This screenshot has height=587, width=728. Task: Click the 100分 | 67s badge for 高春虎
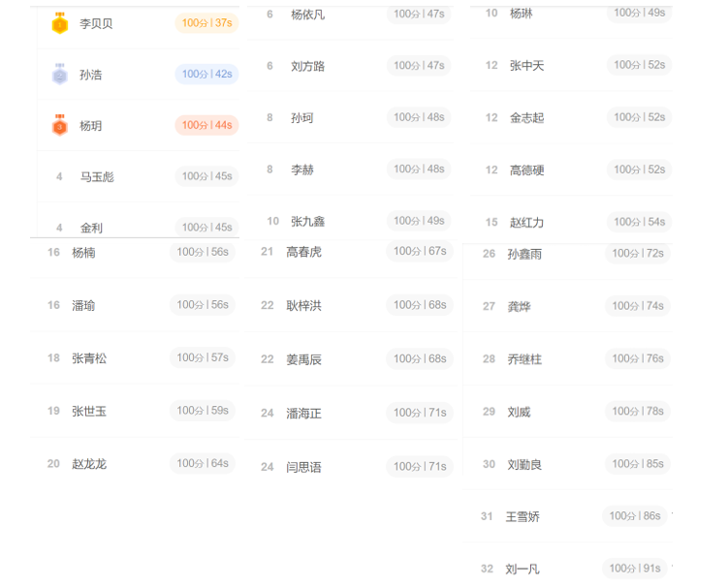click(x=420, y=252)
